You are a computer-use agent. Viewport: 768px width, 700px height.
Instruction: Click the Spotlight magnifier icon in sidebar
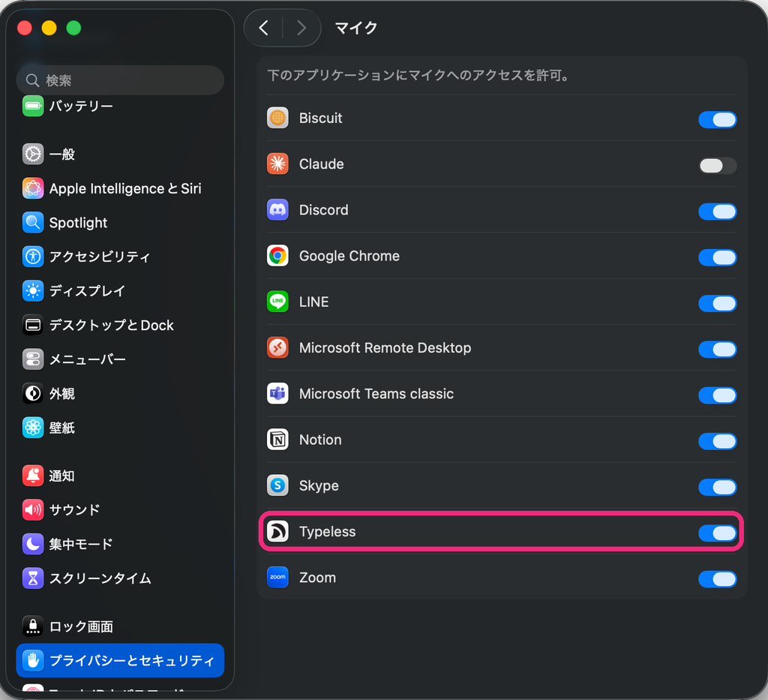pos(33,223)
